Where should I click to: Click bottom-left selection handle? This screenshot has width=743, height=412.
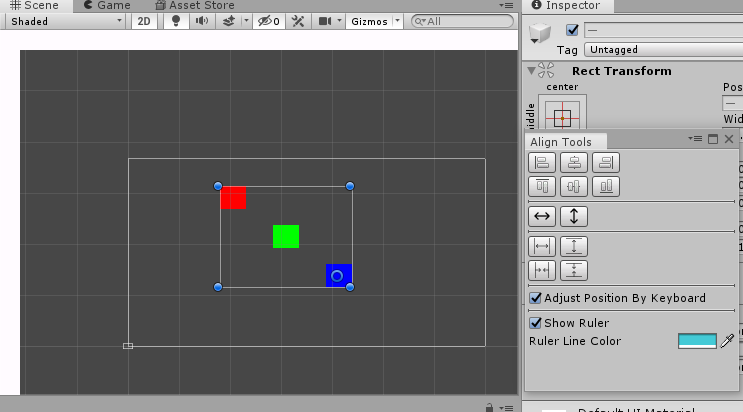[218, 287]
